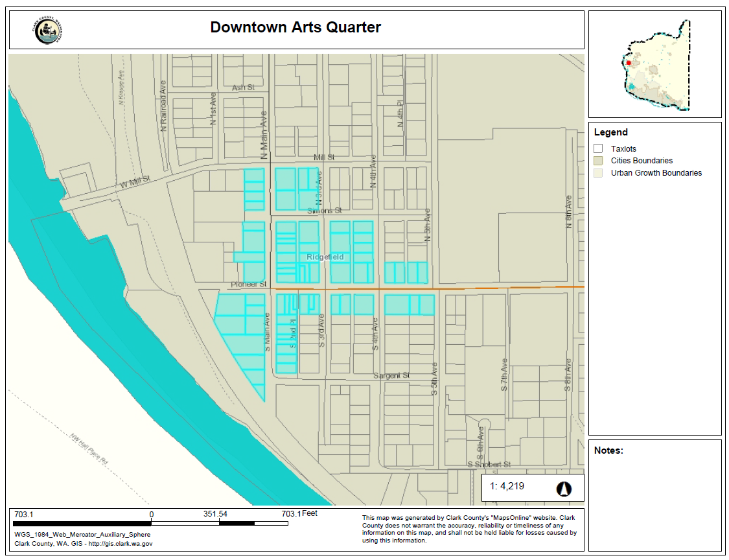Click the Clark County logo
729x560 pixels.
point(48,30)
